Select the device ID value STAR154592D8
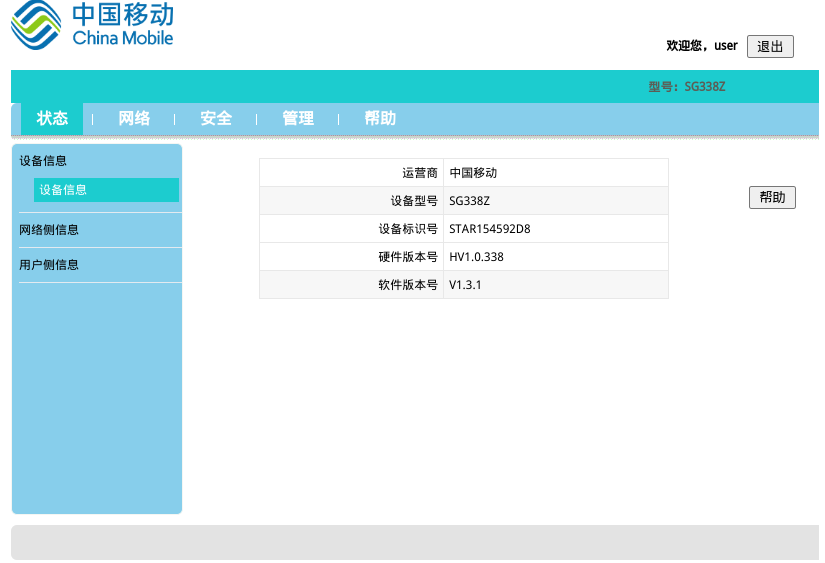 (490, 229)
